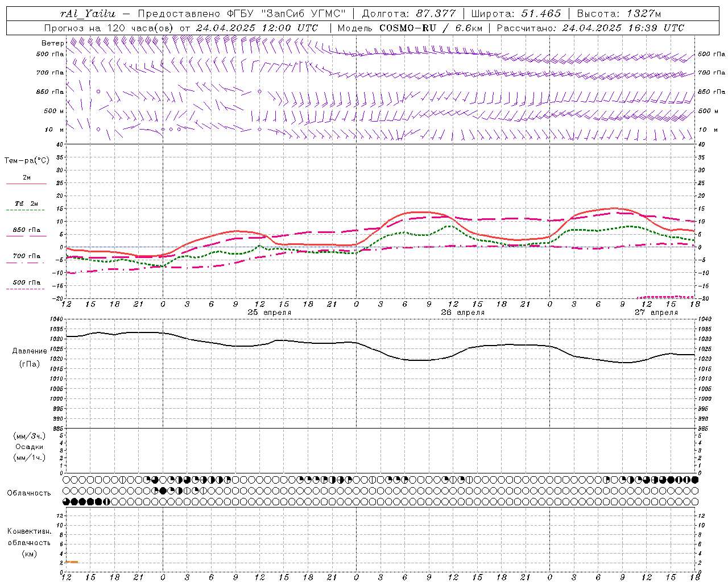728x582 pixels.
Task: Click "500 гПа" entry in temperature legend
Action: 27,282
